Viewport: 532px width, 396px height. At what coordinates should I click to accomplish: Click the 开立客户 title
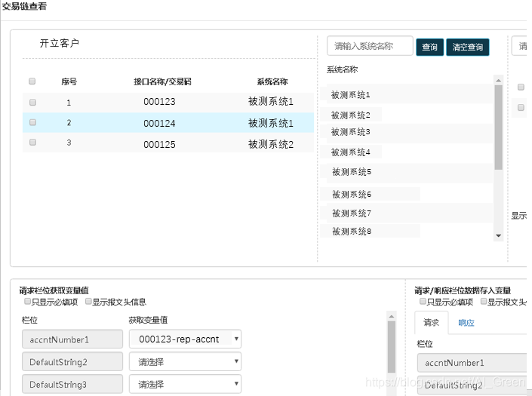point(60,43)
